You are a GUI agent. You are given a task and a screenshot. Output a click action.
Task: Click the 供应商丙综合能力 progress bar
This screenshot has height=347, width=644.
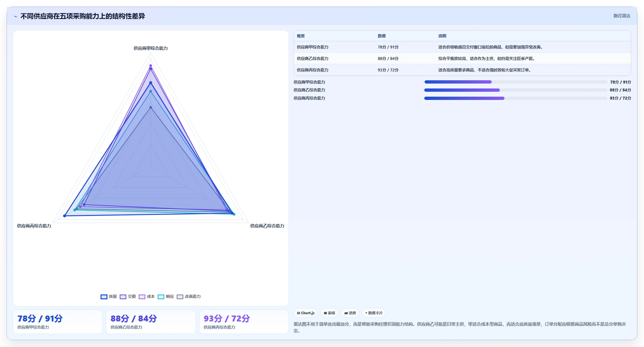pyautogui.click(x=516, y=98)
